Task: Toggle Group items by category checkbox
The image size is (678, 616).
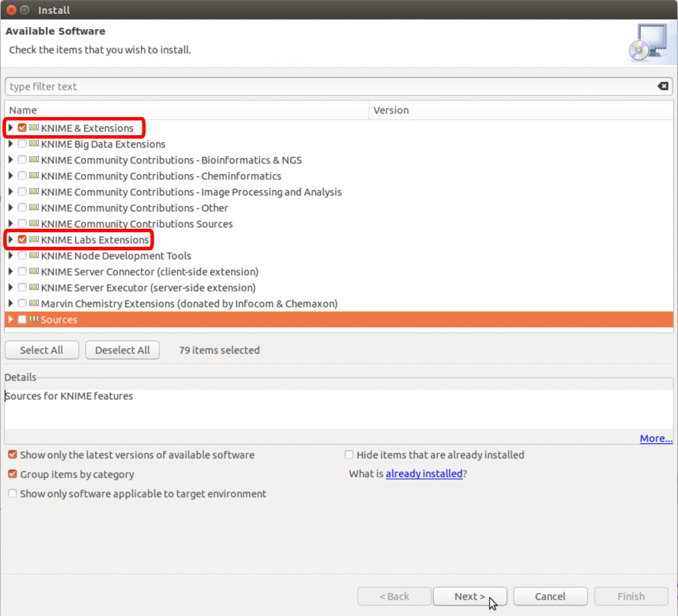Action: pyautogui.click(x=13, y=474)
